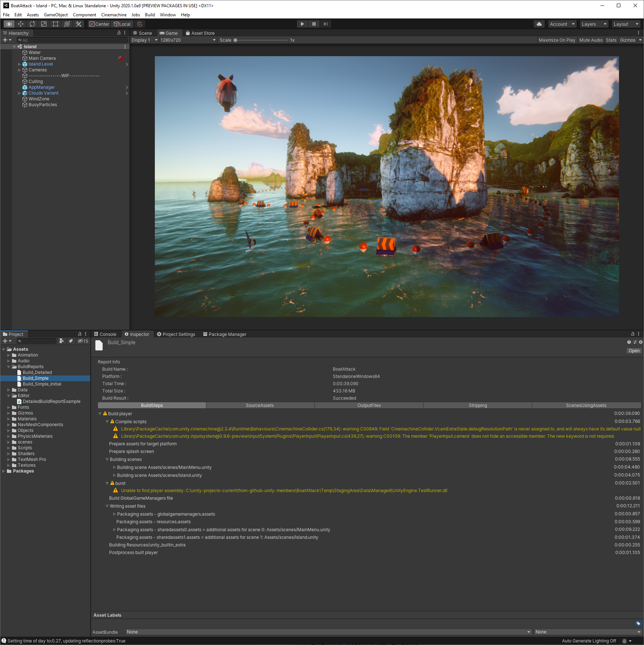Click the Open button for Build_Simple
This screenshot has width=644, height=645.
click(x=634, y=351)
